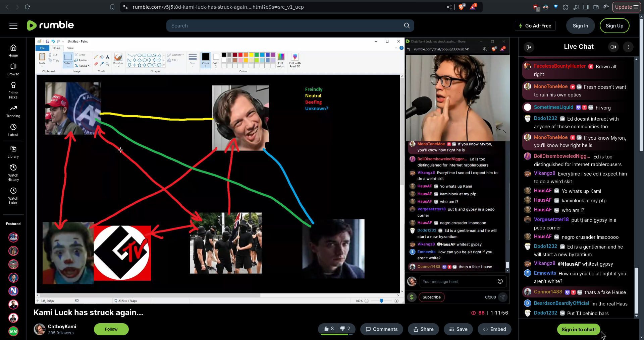644x340 pixels.
Task: Open CatboyKami's channel avatar
Action: (40, 329)
